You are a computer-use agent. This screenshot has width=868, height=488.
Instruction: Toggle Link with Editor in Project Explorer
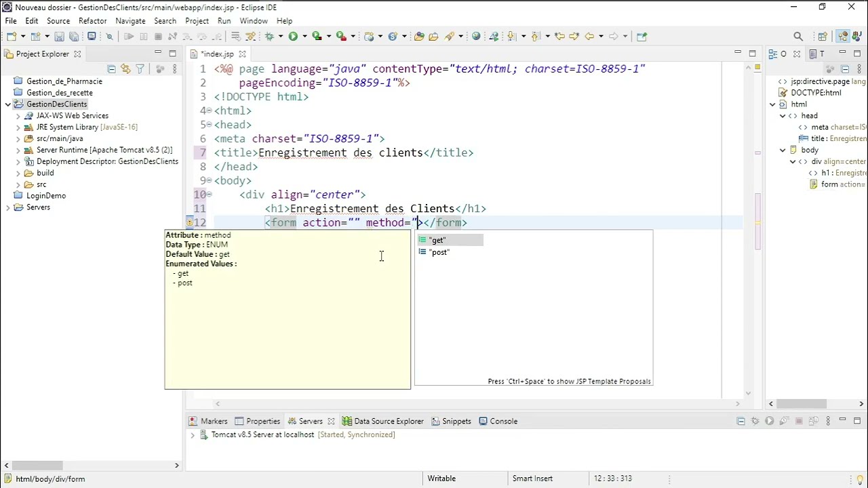click(125, 68)
